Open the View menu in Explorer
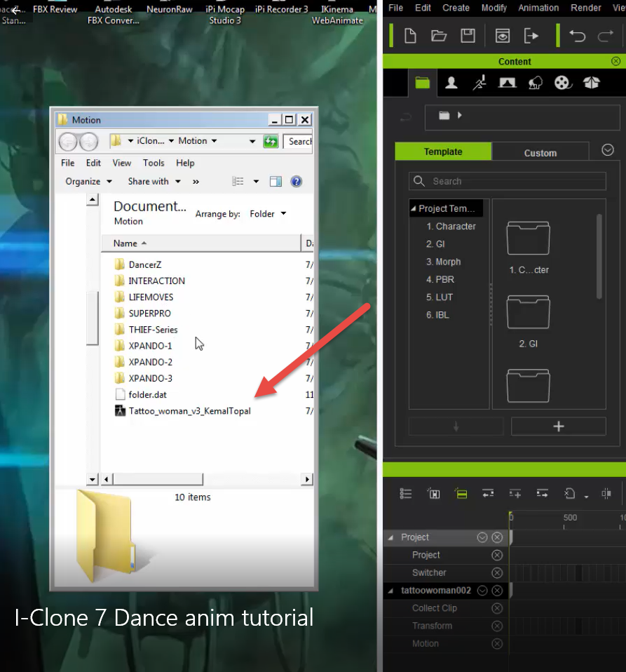 pos(121,163)
